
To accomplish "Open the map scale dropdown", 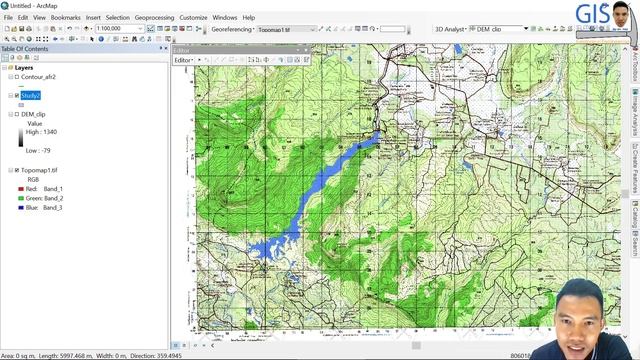I will point(140,29).
